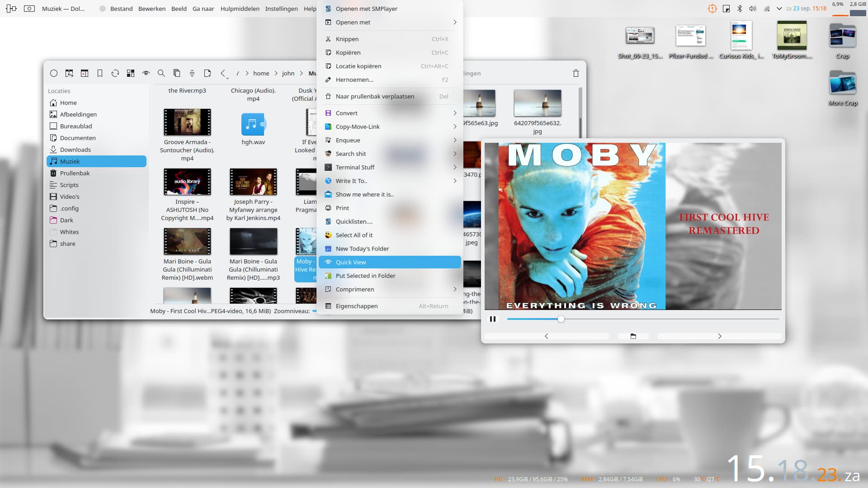The image size is (868, 488).
Task: Open the Whites sidebar entry
Action: pos(96,232)
